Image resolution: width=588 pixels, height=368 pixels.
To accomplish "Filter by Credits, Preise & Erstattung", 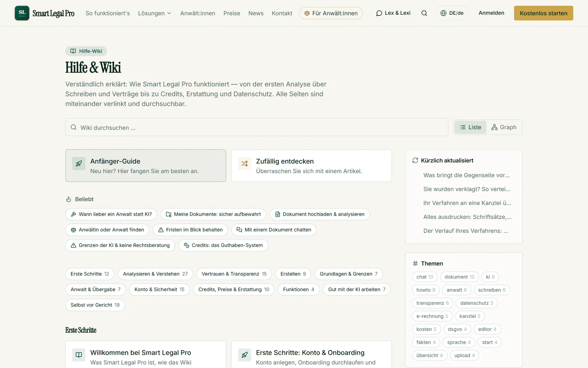I will tap(234, 289).
